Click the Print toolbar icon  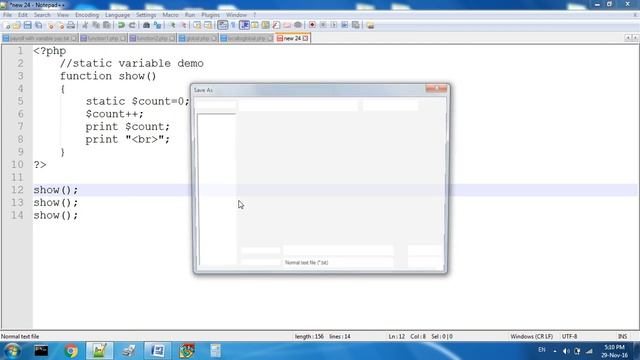tap(71, 25)
